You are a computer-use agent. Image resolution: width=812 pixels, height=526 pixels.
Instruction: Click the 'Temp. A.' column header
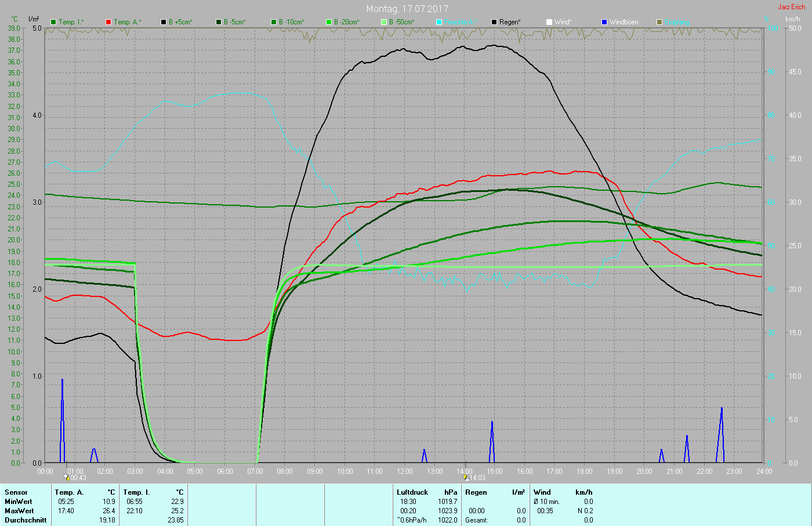coord(70,492)
